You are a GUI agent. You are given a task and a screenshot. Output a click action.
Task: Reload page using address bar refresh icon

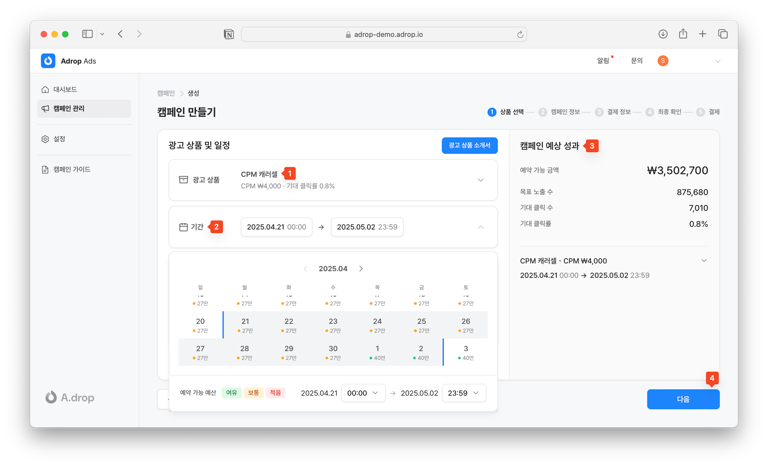coord(520,34)
